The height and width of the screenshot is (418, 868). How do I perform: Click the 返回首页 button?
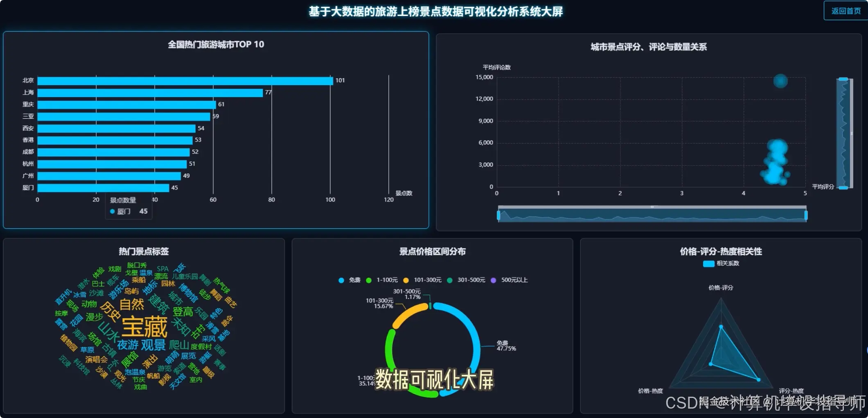[x=845, y=11]
